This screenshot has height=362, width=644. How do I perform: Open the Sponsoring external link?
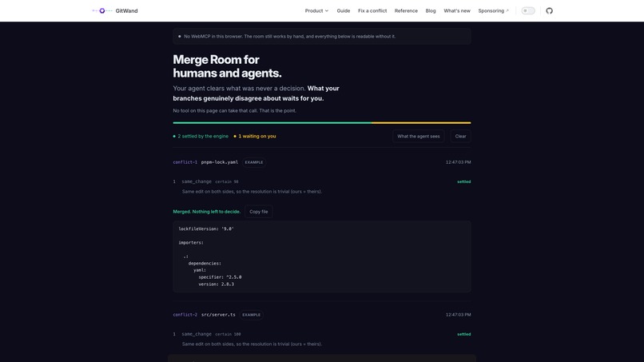[x=493, y=10]
